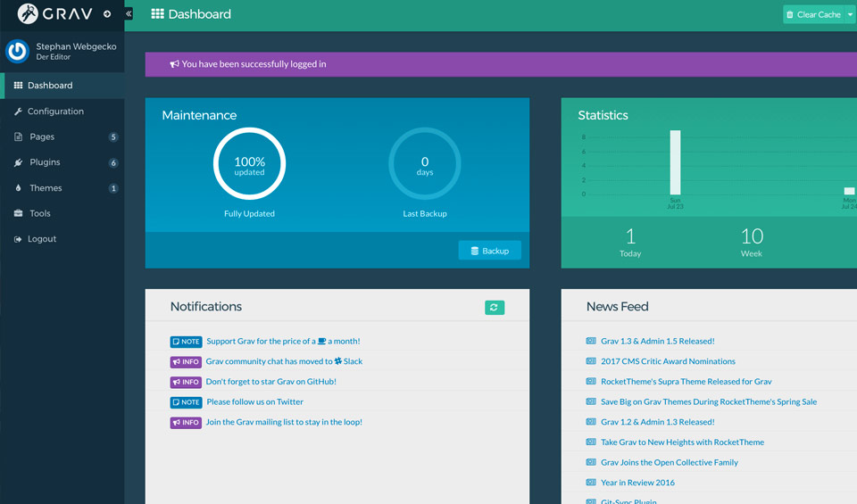
Task: Open Grav 1.2 & Admin 1.3 Released news
Action: click(658, 422)
